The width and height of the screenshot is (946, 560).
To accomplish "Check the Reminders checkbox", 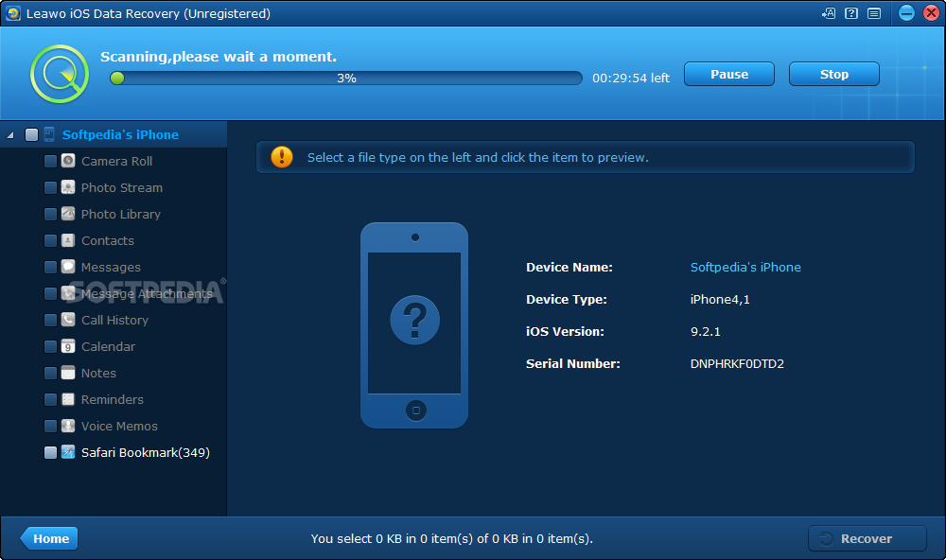I will [51, 399].
